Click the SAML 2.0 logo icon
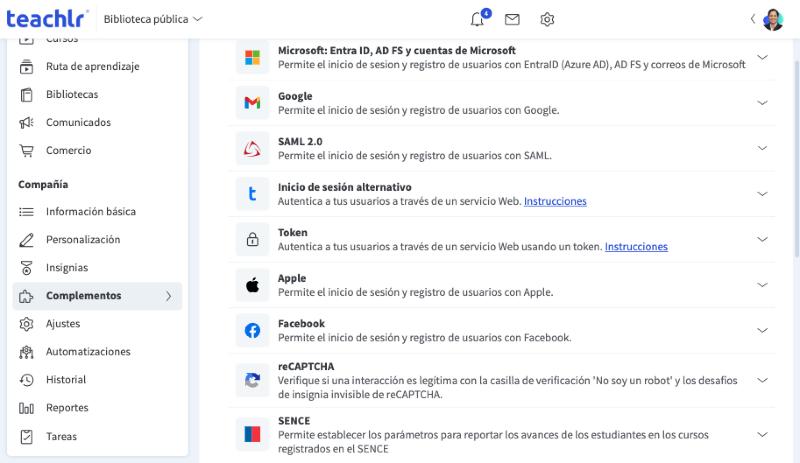 tap(252, 149)
